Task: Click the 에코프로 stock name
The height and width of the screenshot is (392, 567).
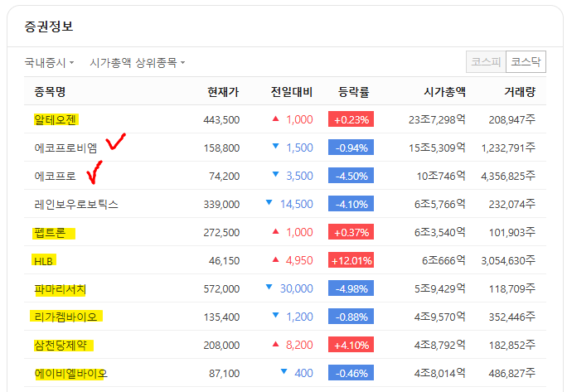Action: 56,176
